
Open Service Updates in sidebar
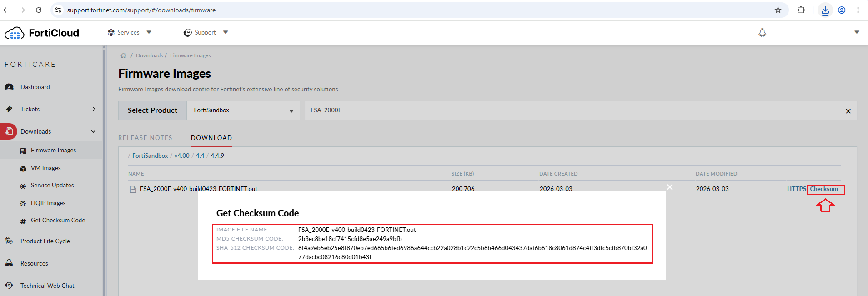tap(52, 186)
